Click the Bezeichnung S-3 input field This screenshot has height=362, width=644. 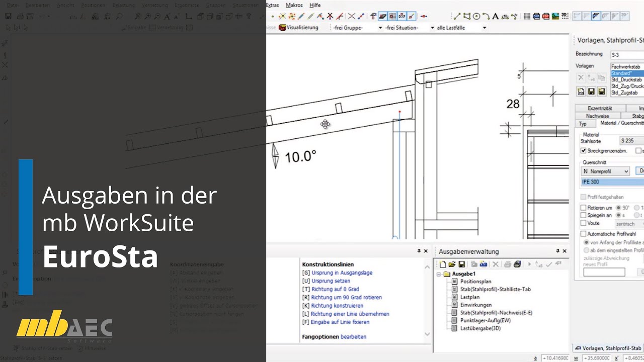[627, 54]
